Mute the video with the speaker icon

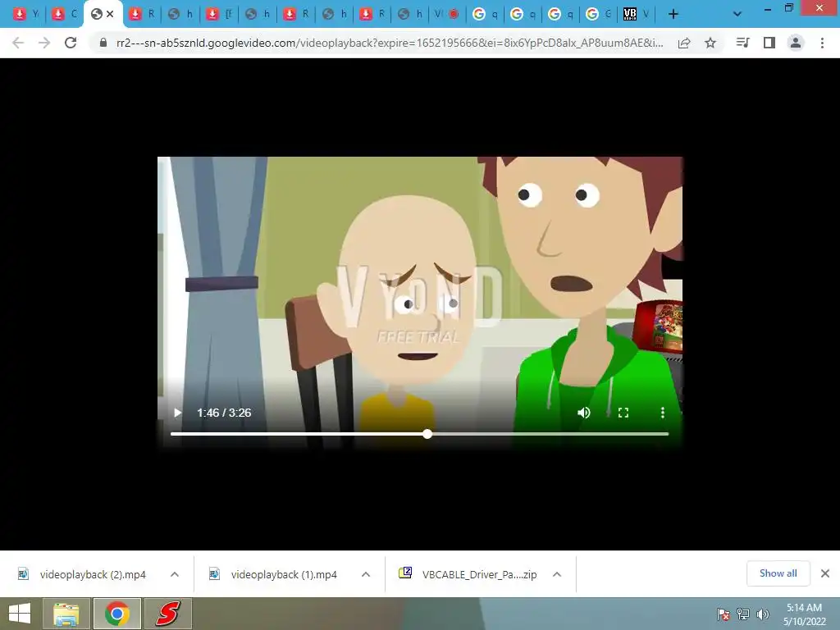point(584,413)
